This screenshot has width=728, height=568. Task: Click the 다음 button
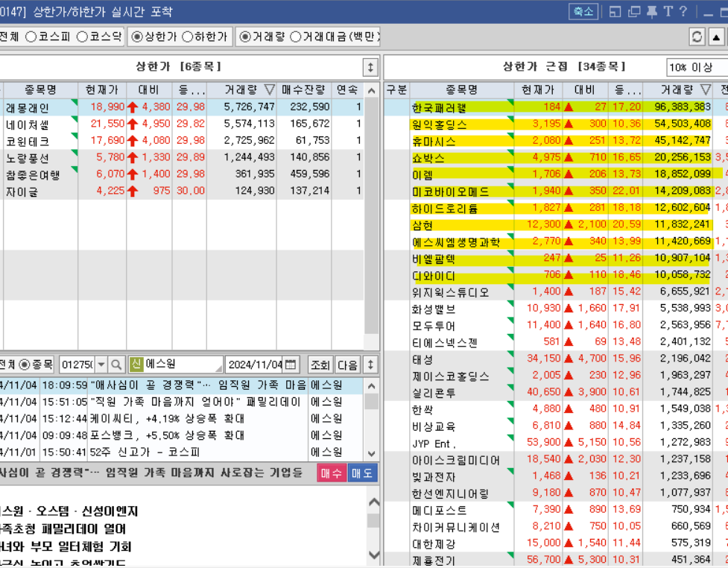tap(347, 365)
